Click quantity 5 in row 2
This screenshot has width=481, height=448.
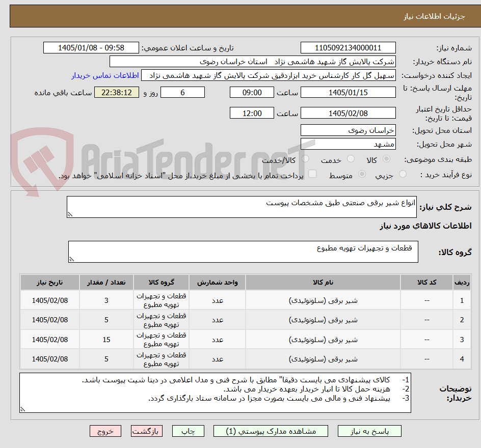click(106, 320)
